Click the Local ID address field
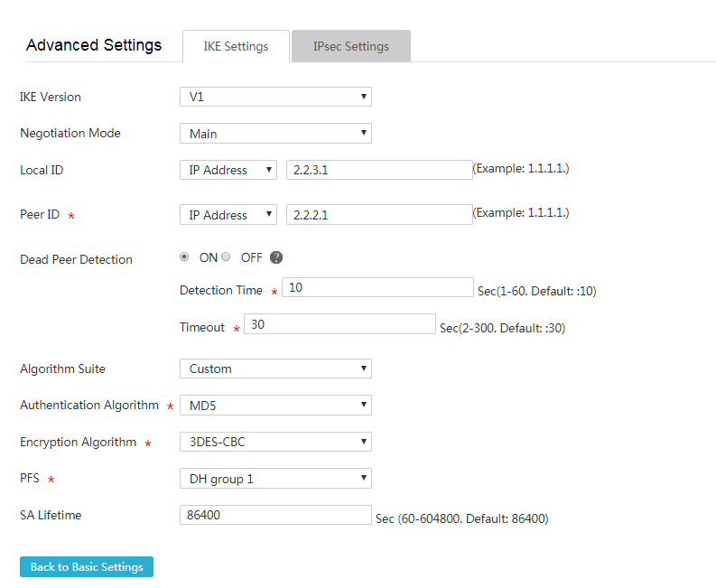Image resolution: width=716 pixels, height=588 pixels. pos(379,170)
